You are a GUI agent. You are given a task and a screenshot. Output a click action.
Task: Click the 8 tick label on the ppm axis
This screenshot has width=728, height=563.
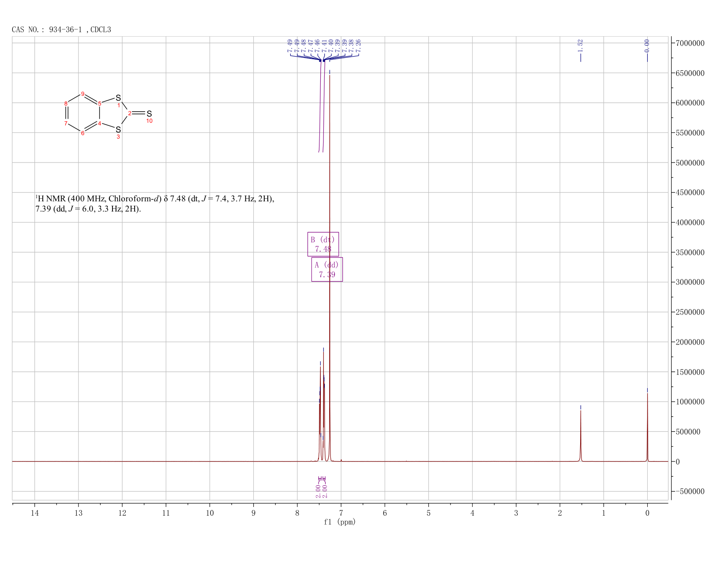click(297, 513)
